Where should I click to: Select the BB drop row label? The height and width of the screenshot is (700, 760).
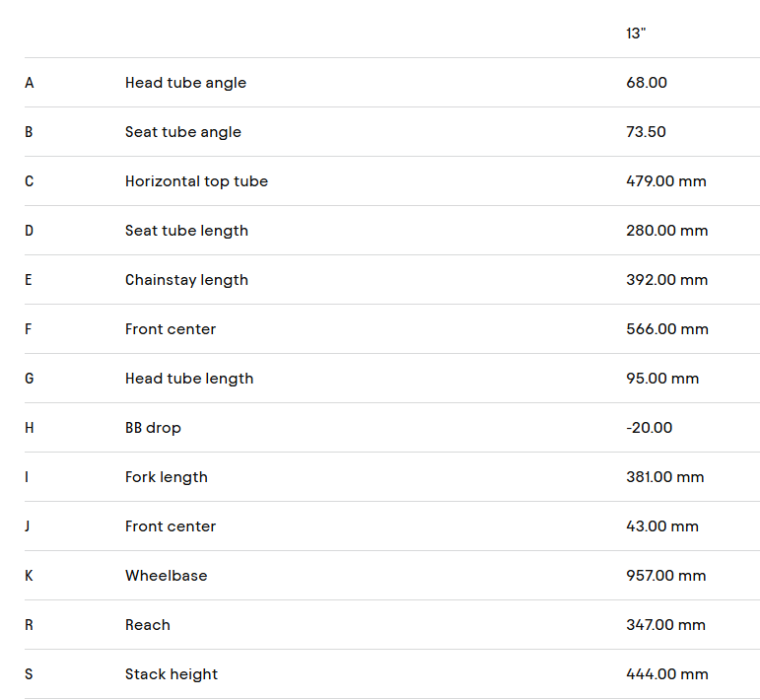coord(153,428)
